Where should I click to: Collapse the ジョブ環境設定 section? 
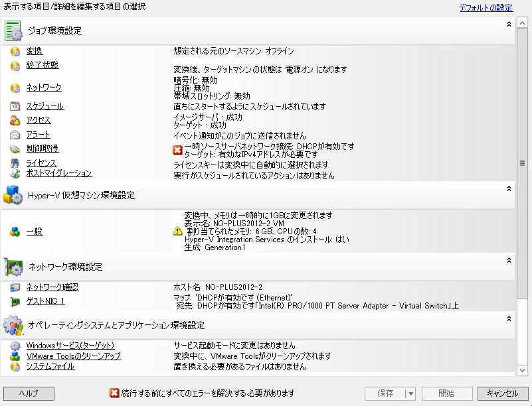pos(509,24)
